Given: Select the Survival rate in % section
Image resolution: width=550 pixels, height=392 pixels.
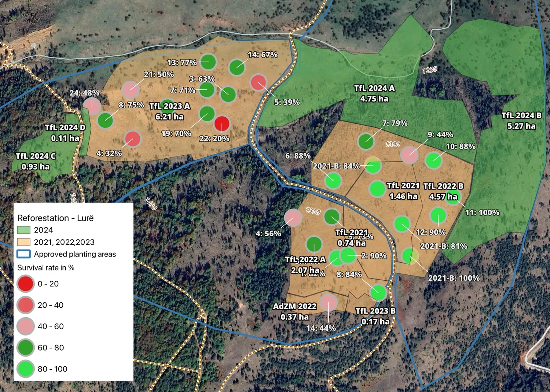Looking at the screenshot, I should coord(46,268).
